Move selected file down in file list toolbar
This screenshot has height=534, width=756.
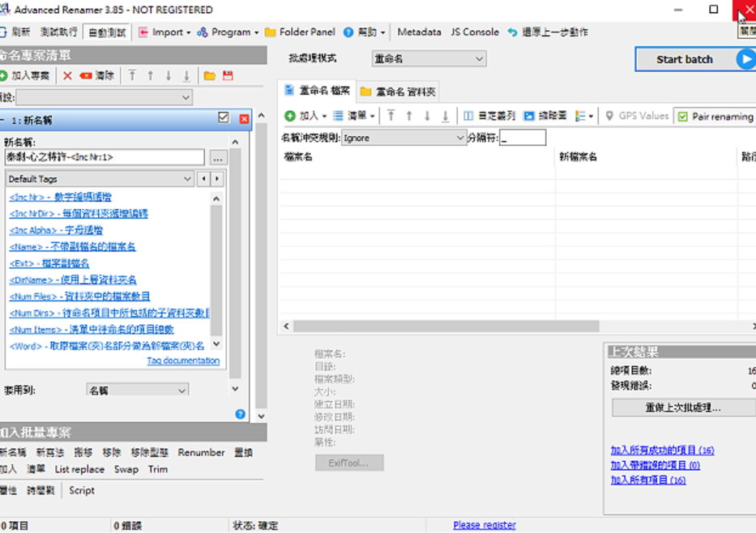[427, 116]
